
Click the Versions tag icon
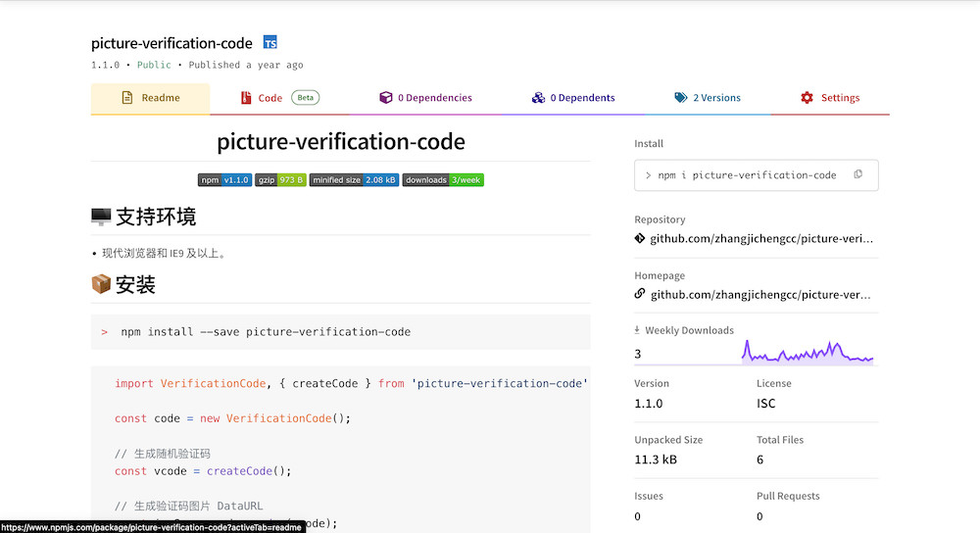point(681,97)
